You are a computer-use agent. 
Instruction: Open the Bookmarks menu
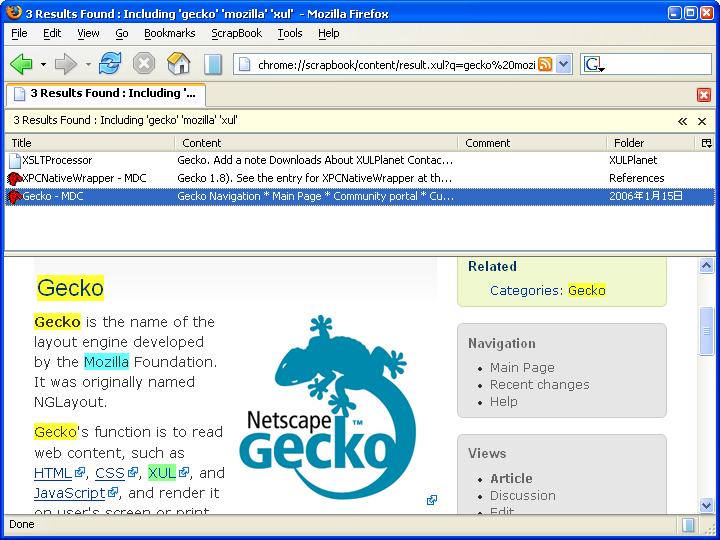pos(169,34)
